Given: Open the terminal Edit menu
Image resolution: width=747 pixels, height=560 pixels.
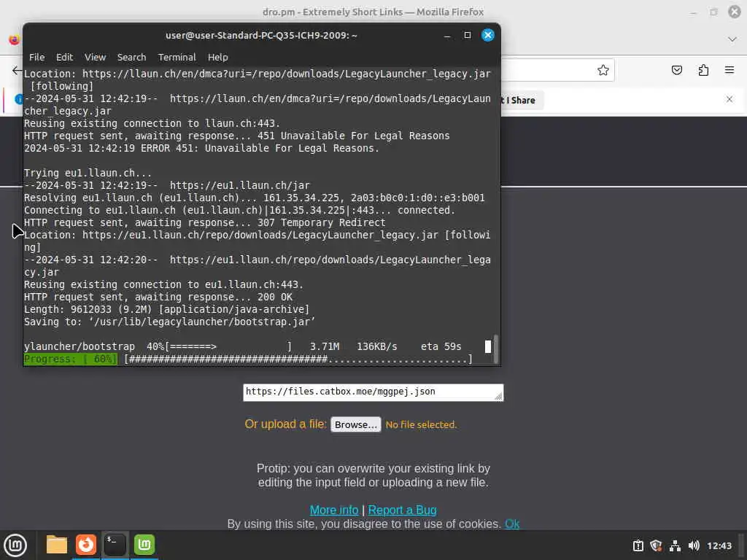Looking at the screenshot, I should point(64,57).
